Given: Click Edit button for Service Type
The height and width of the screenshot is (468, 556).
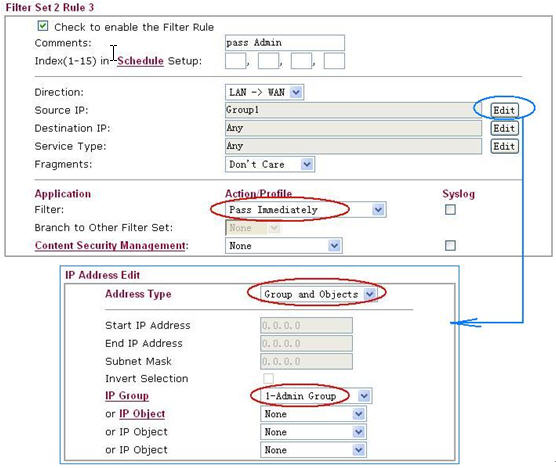Looking at the screenshot, I should pos(504,146).
